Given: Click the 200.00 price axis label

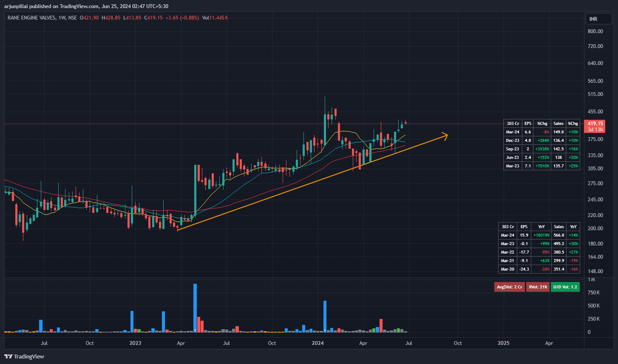Looking at the screenshot, I should (x=595, y=229).
